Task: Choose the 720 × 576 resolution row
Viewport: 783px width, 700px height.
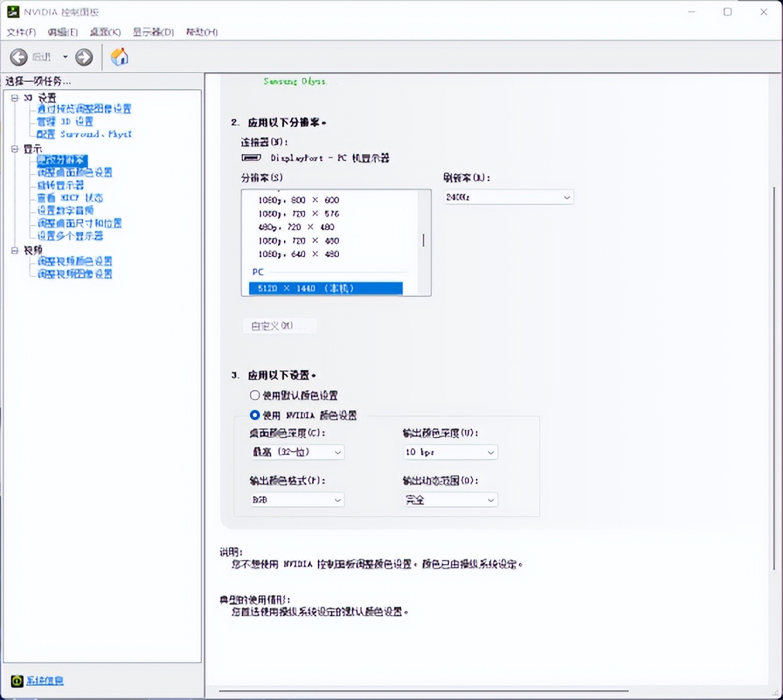Action: [x=299, y=214]
